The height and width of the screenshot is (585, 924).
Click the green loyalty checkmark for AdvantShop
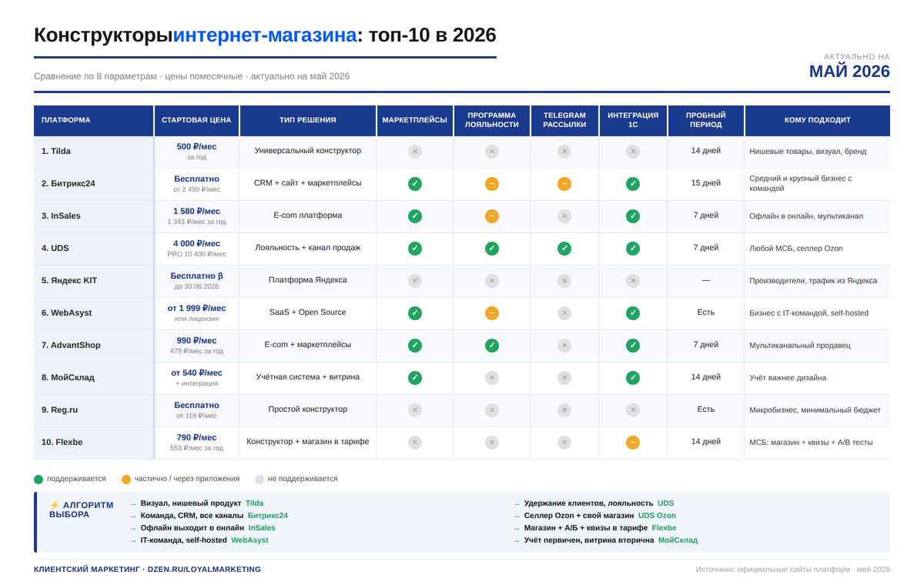492,346
